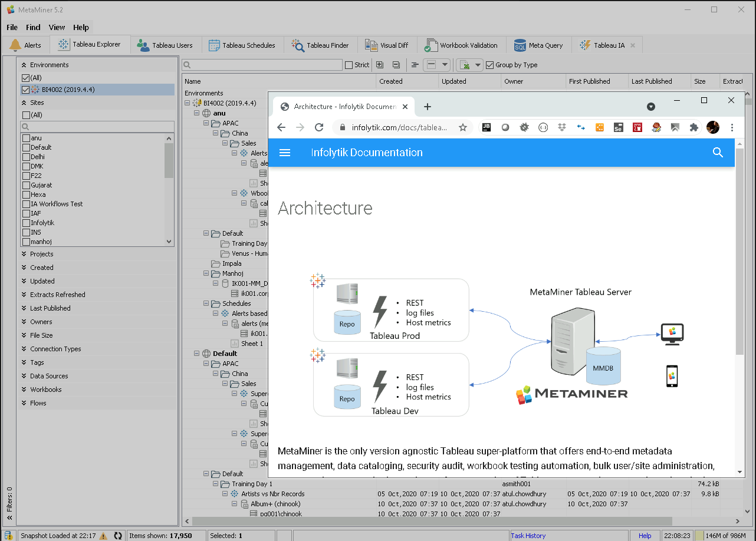Collapse the Environments filter section
Screen dimensions: 756x541
pos(24,65)
